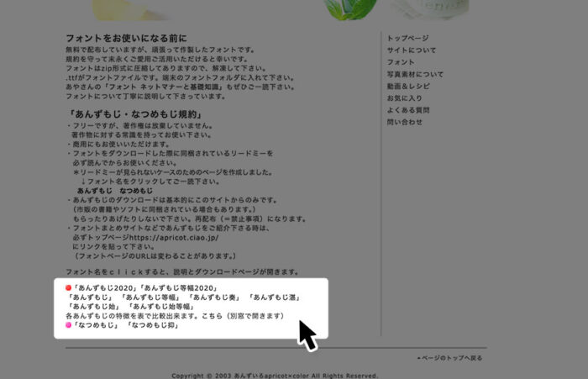The height and width of the screenshot is (379, 588).
Task: Select フォント in the sidebar menu
Action: click(401, 63)
